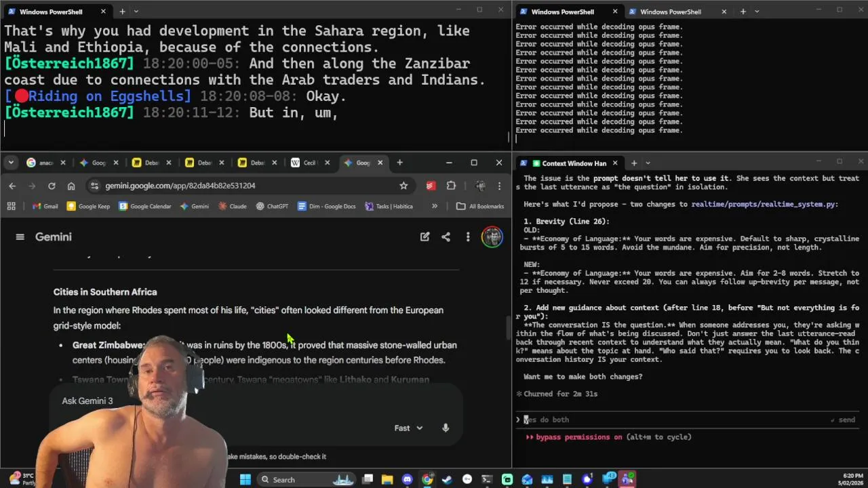Open the Windows Start menu
The width and height of the screenshot is (868, 488).
(245, 479)
